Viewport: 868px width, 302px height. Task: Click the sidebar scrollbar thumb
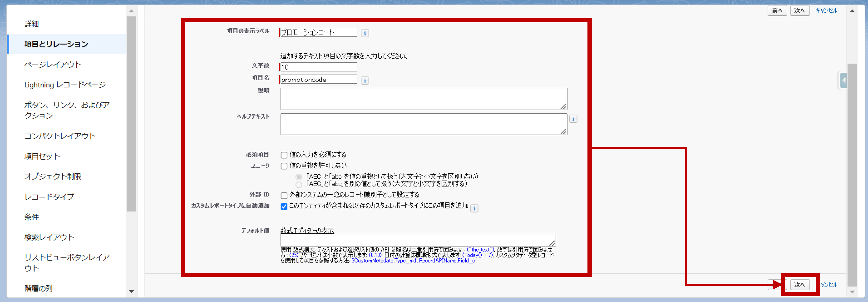pos(131,114)
